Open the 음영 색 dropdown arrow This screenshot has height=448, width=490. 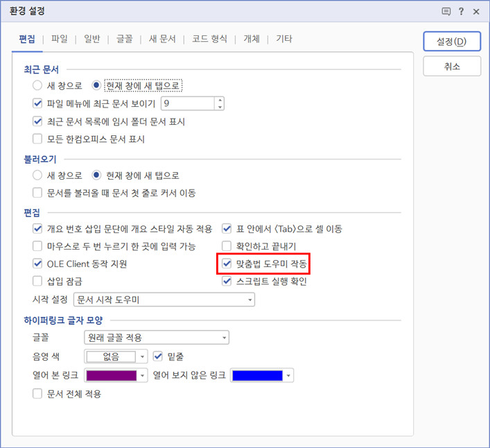pos(142,356)
